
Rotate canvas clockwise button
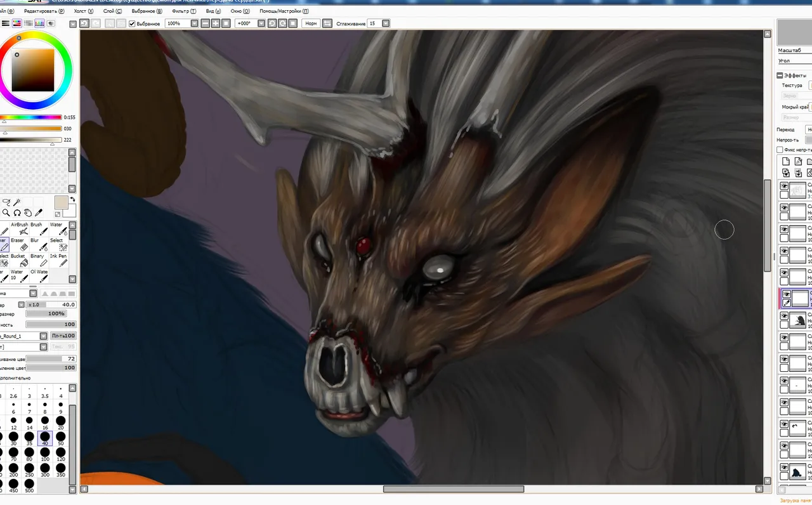pos(282,23)
